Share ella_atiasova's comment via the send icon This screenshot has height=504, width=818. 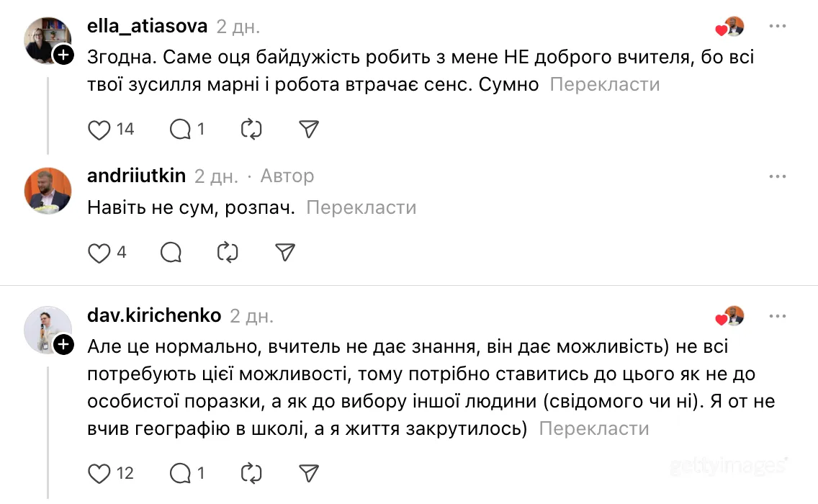coord(308,129)
